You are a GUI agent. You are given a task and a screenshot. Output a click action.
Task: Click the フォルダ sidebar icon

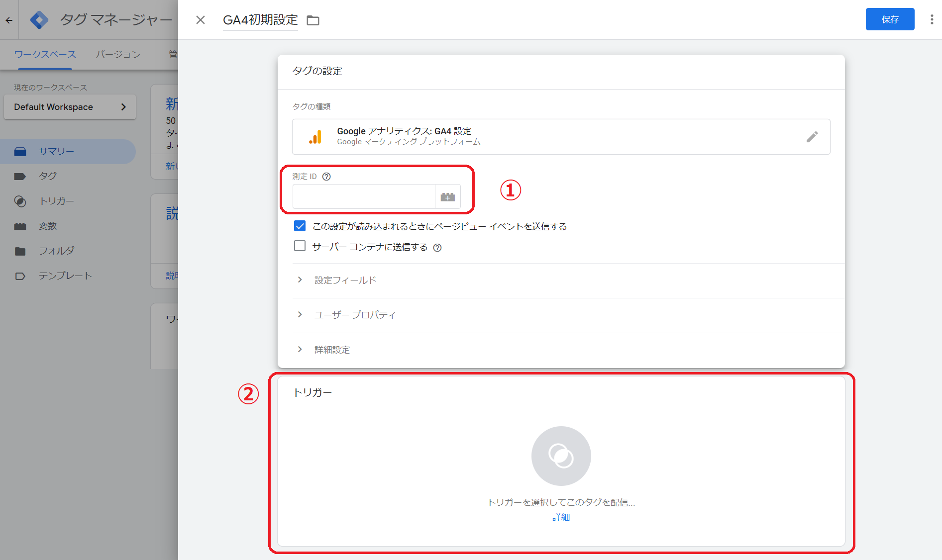(x=20, y=251)
